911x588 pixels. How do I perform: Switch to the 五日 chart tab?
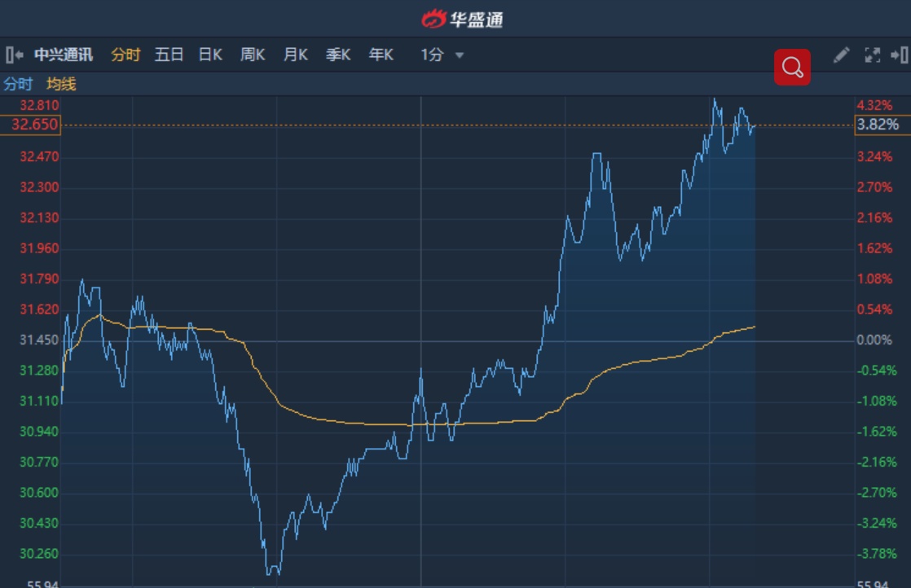tap(169, 55)
